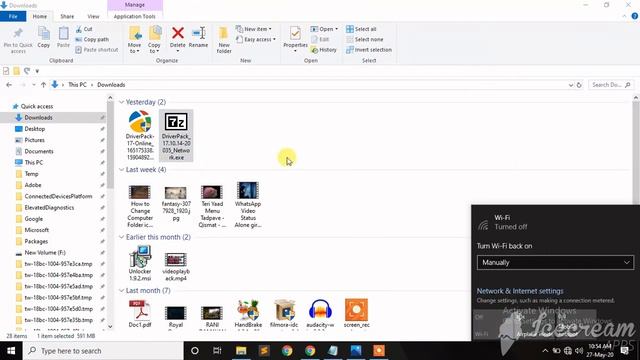Select the Unlocker msi installer

coord(140,263)
